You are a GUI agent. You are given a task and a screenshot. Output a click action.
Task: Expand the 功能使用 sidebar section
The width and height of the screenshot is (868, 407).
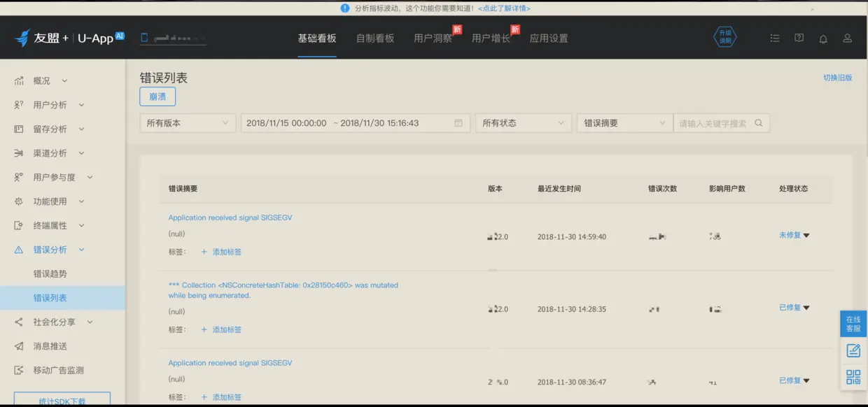[x=81, y=201]
